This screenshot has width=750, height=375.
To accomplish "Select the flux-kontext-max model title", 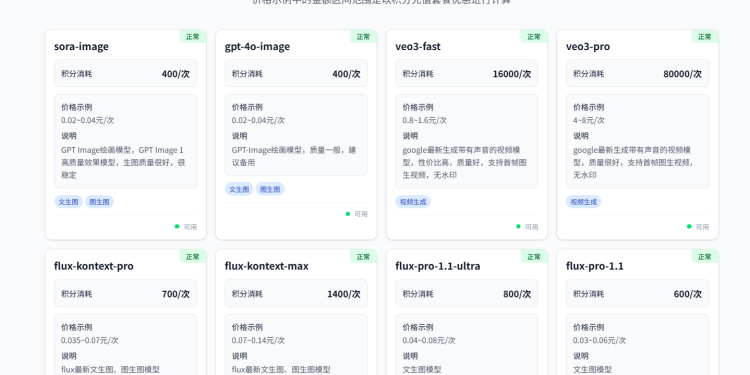I will pos(266,266).
